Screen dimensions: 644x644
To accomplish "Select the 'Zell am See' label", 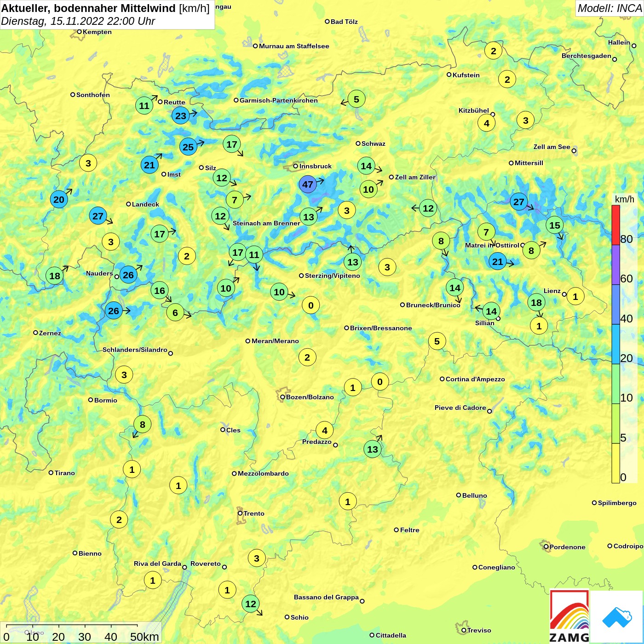I will pos(552,147).
